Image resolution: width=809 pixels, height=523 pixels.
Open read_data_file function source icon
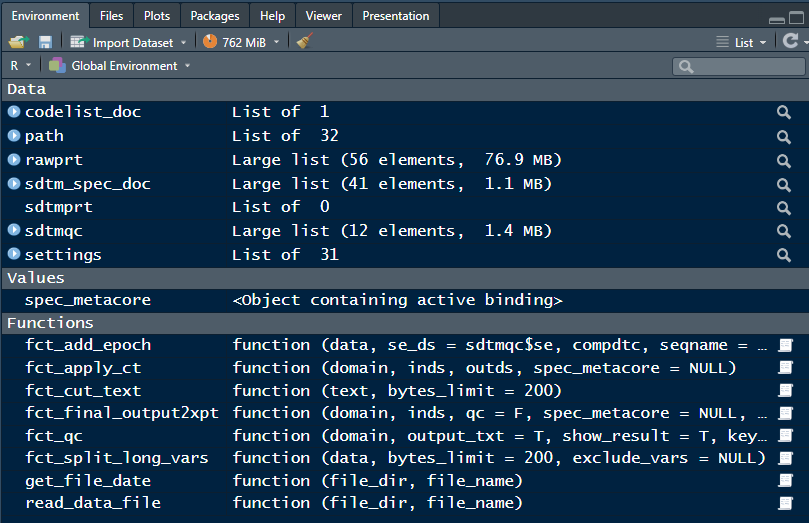coord(786,503)
